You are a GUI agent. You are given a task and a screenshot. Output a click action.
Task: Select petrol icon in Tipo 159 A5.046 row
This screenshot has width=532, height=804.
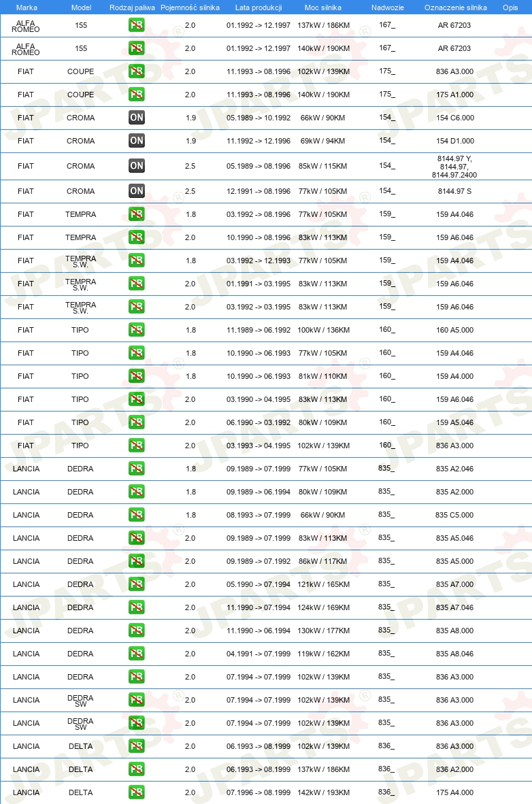[x=137, y=422]
